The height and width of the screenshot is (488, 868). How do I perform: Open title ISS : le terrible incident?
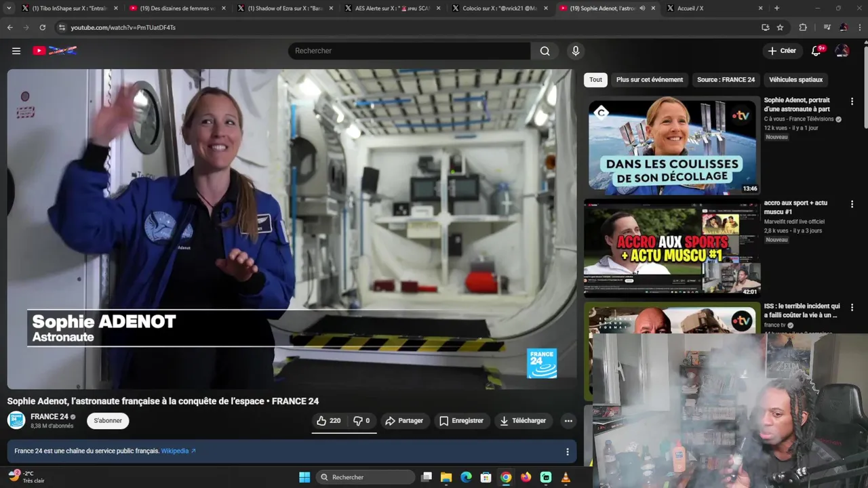(x=802, y=310)
